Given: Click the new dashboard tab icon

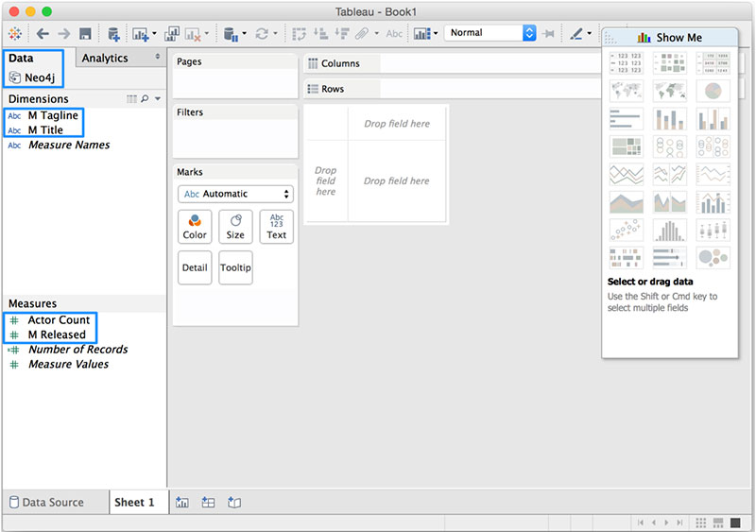Looking at the screenshot, I should click(208, 502).
